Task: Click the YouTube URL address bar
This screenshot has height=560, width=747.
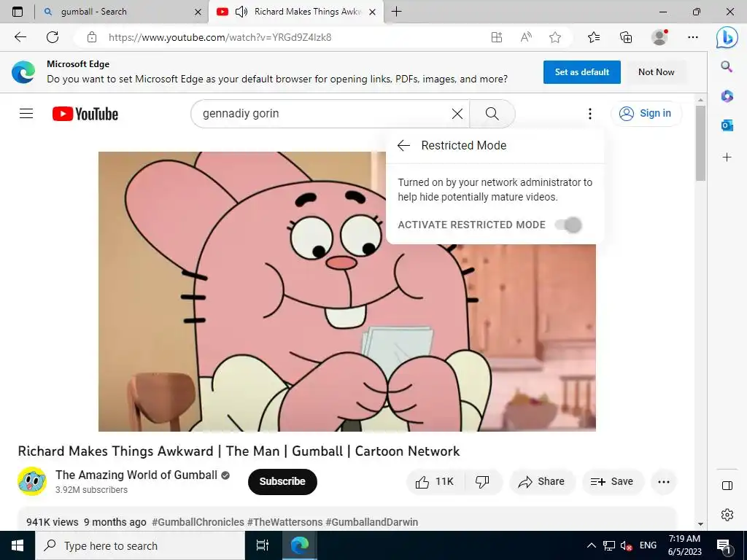Action: pos(220,37)
